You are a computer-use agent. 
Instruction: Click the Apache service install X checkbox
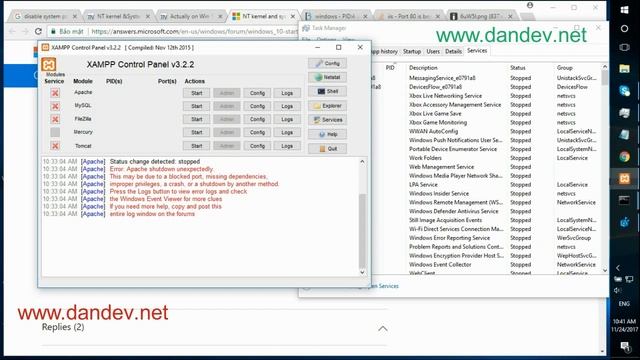[55, 93]
